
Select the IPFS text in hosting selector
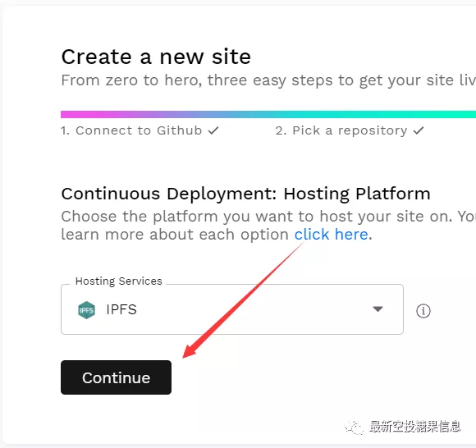click(121, 309)
